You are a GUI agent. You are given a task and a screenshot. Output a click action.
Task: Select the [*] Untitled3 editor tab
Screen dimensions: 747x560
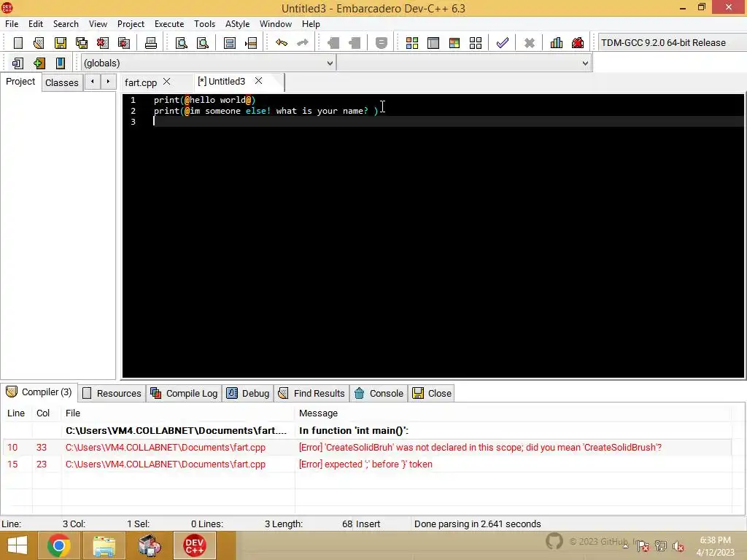(x=222, y=82)
